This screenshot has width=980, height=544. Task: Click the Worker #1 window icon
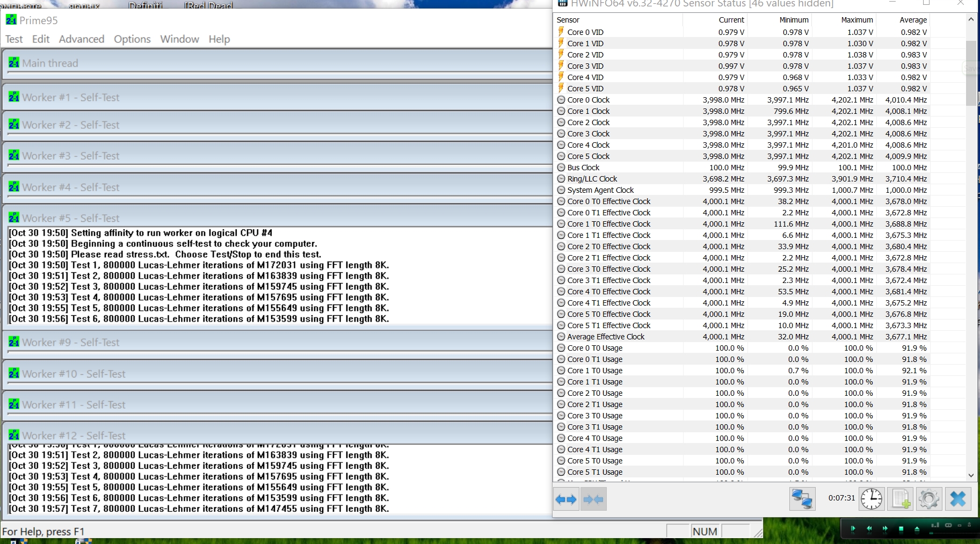coord(14,97)
